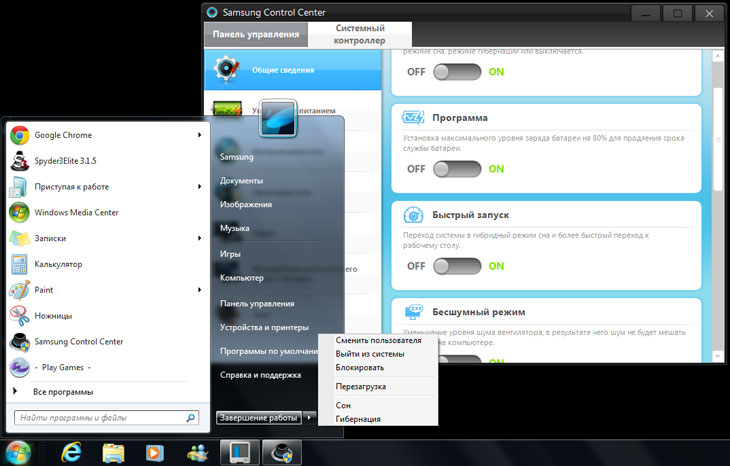Switch to Панель управления tab in Control Center
The height and width of the screenshot is (466, 730).
tap(256, 34)
